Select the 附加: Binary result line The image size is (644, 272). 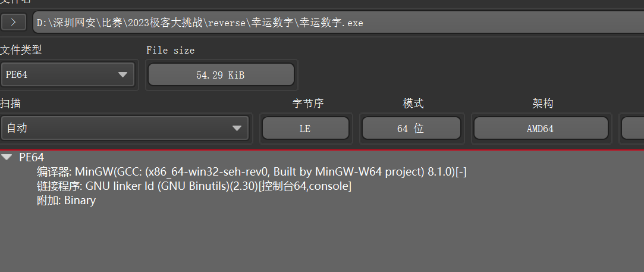click(66, 201)
